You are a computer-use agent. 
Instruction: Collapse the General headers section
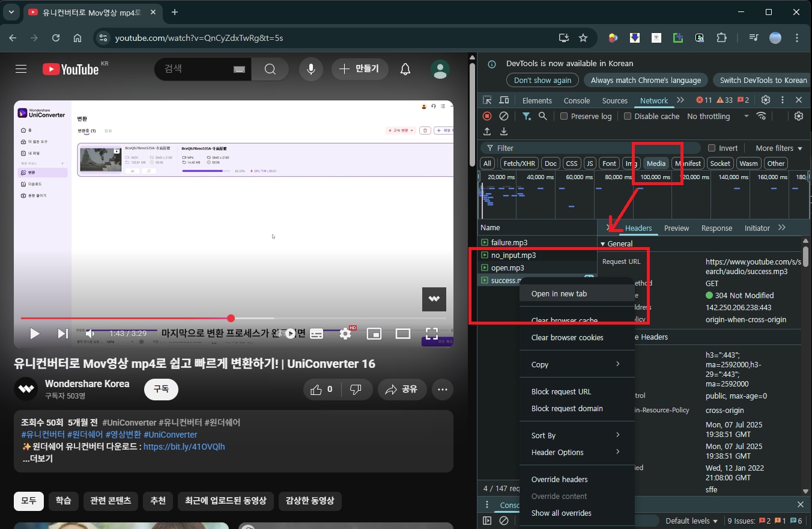(616, 243)
